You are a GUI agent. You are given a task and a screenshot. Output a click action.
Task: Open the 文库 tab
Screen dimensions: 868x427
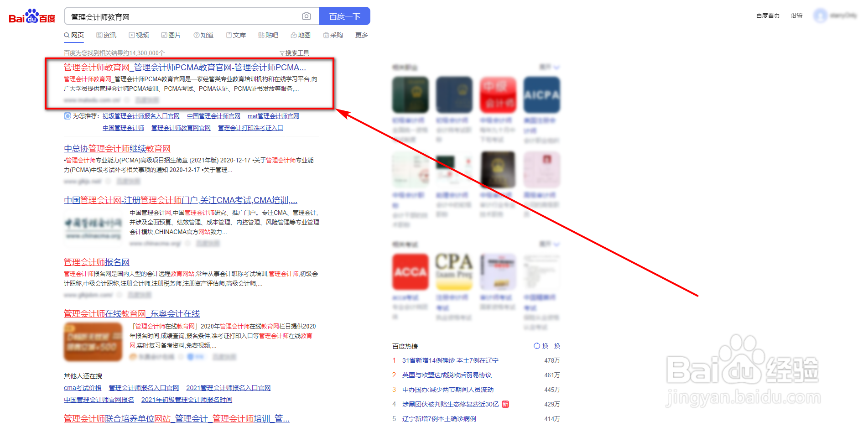click(236, 35)
